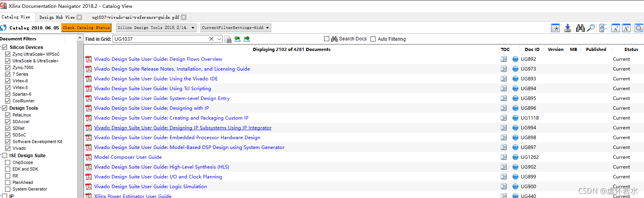Click the binoculars beside Search Docs
Viewport: 644px width, 198px height.
tap(334, 39)
